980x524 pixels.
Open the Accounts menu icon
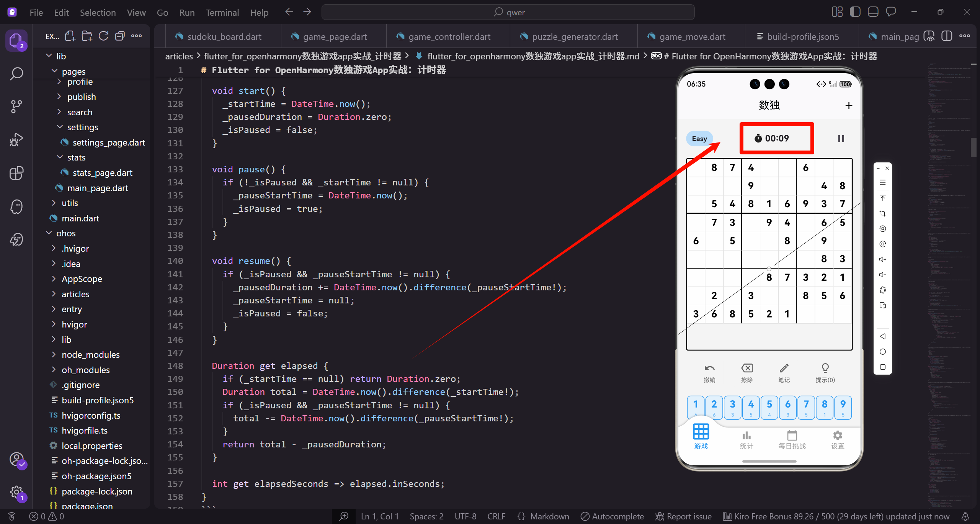tap(16, 459)
